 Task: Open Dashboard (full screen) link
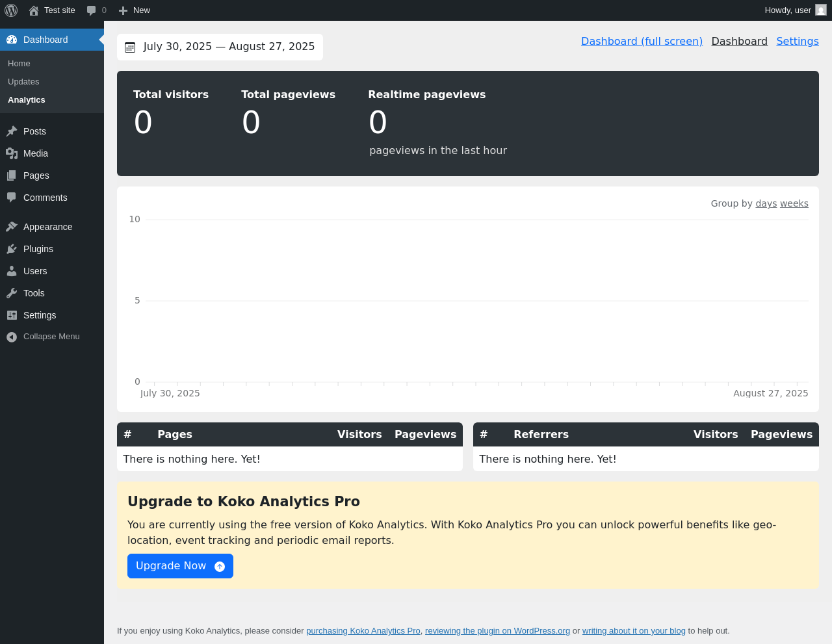(642, 41)
